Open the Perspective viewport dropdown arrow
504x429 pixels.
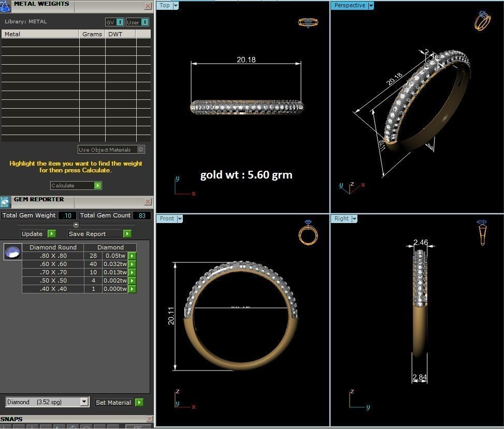click(371, 6)
